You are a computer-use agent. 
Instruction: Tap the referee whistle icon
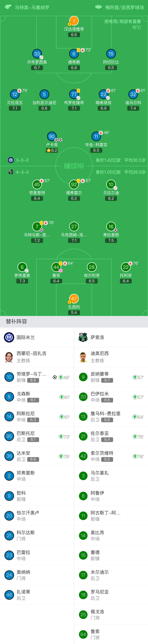8,7
